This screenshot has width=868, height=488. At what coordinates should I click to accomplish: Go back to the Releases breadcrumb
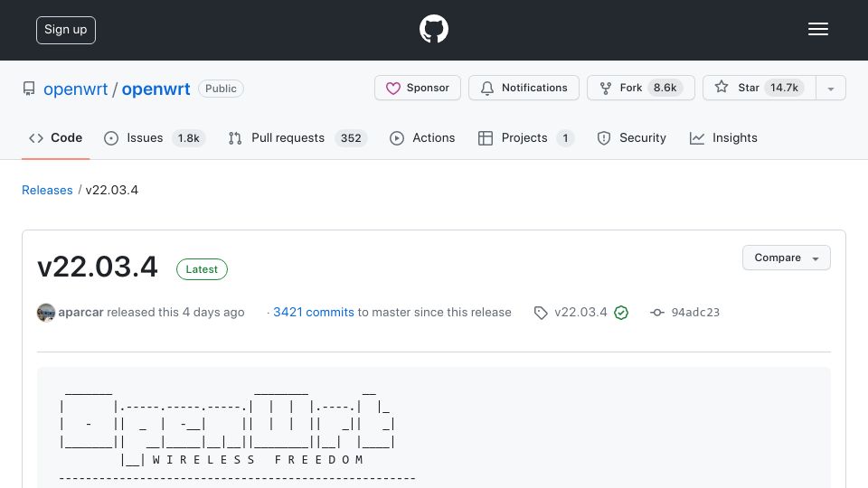tap(47, 191)
